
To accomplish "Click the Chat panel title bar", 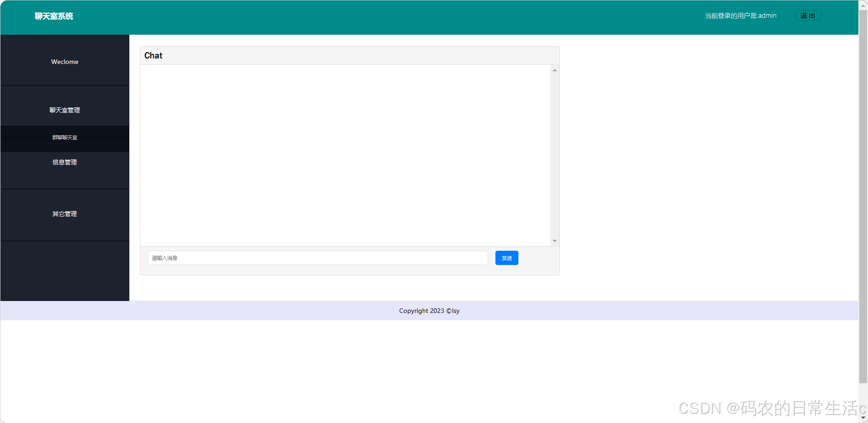I will coord(153,55).
